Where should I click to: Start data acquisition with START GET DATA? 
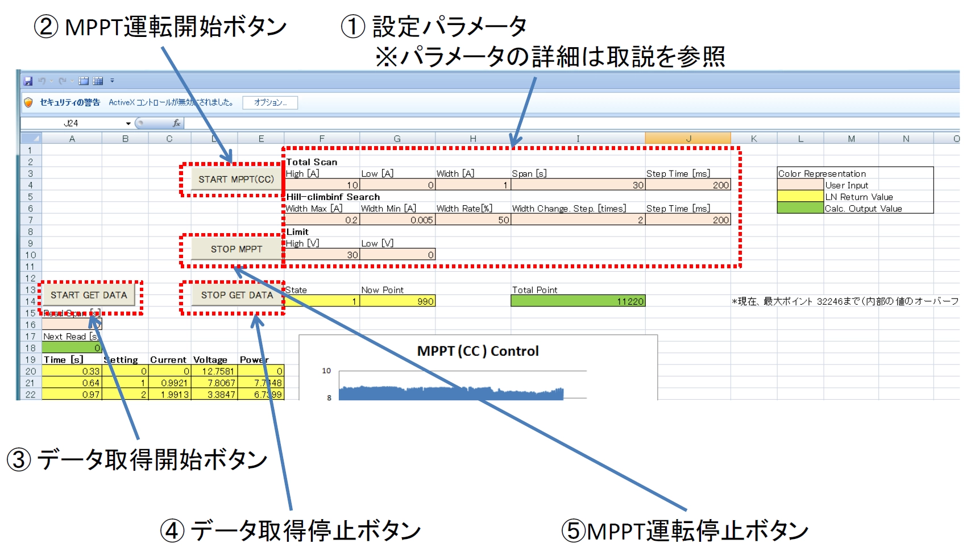pos(89,295)
